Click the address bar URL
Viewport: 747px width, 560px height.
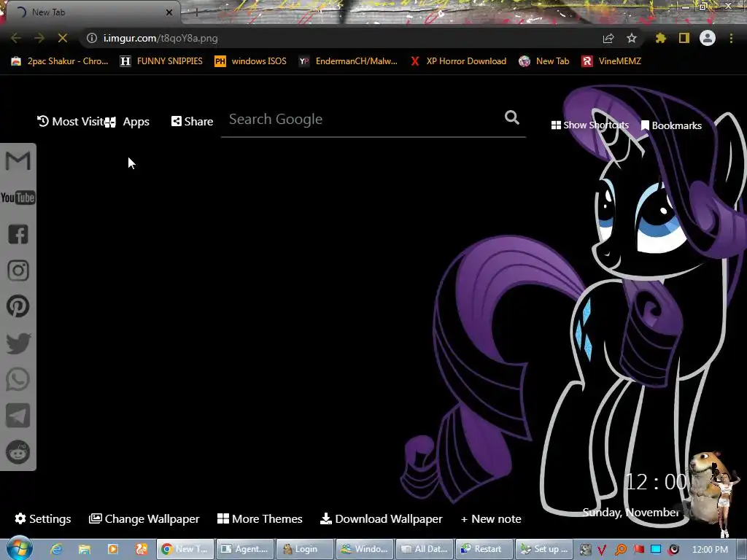(x=161, y=38)
